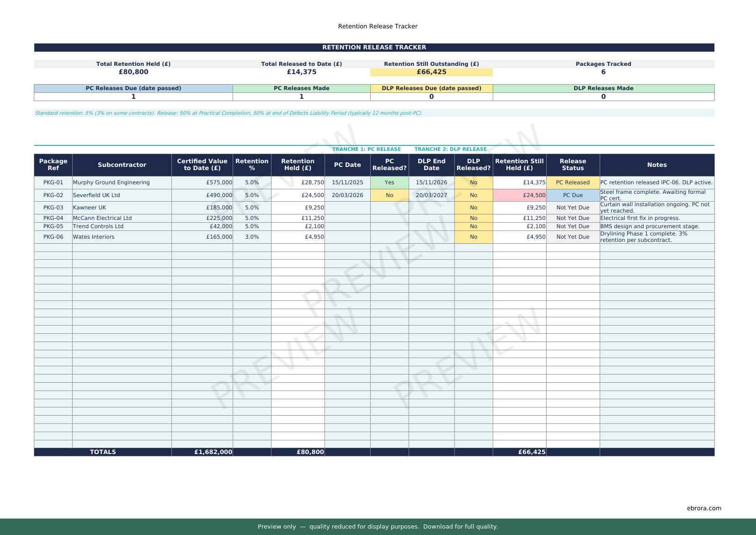Select the PC Released 'No' cell for PKG-02

[389, 195]
